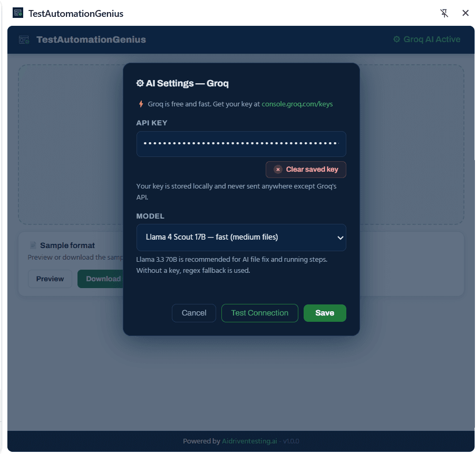Click the TestAutomationGenius window title icon
Image resolution: width=476 pixels, height=454 pixels.
(18, 13)
